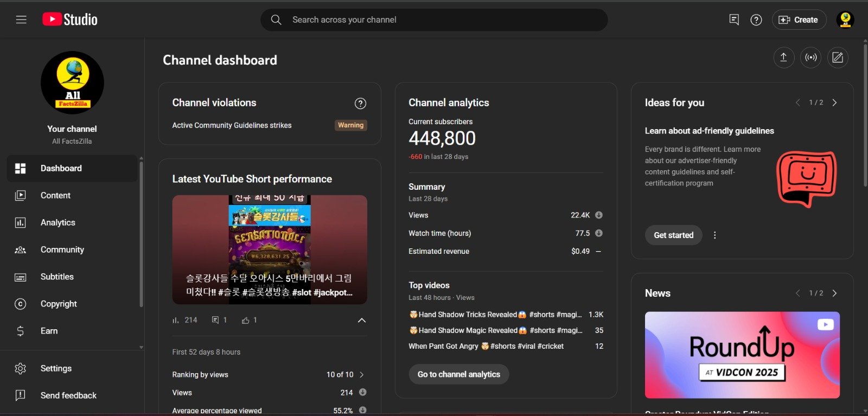Click the create post pencil icon
The image size is (868, 416).
point(838,57)
